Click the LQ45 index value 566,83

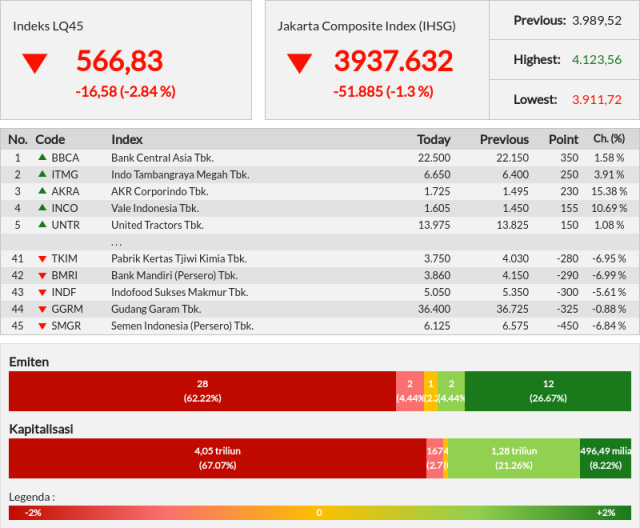coord(120,61)
